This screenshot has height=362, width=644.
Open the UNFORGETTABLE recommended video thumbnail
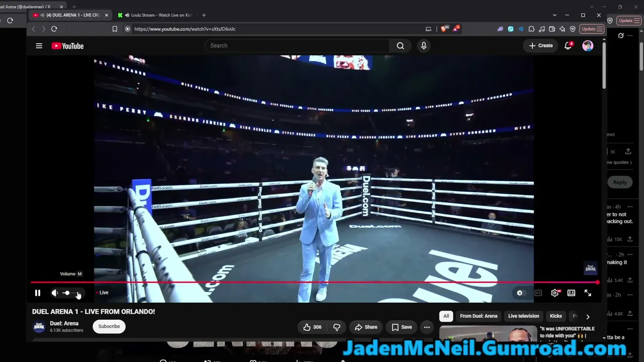click(x=488, y=334)
